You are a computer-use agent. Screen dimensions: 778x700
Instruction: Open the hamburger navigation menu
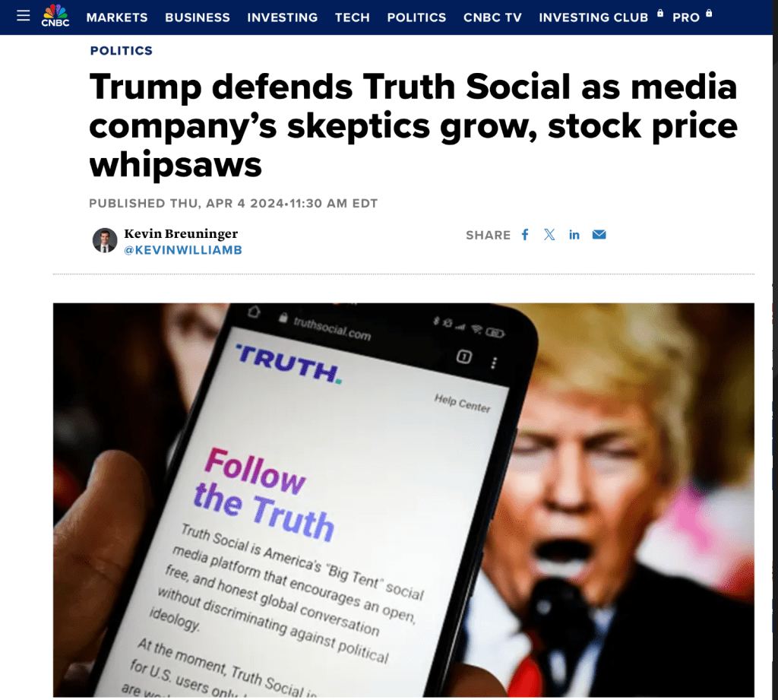24,16
